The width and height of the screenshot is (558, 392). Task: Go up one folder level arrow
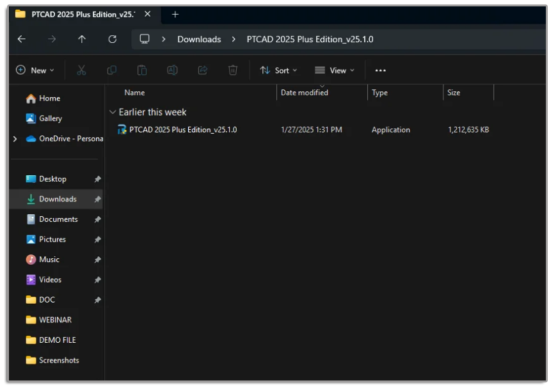pyautogui.click(x=82, y=39)
